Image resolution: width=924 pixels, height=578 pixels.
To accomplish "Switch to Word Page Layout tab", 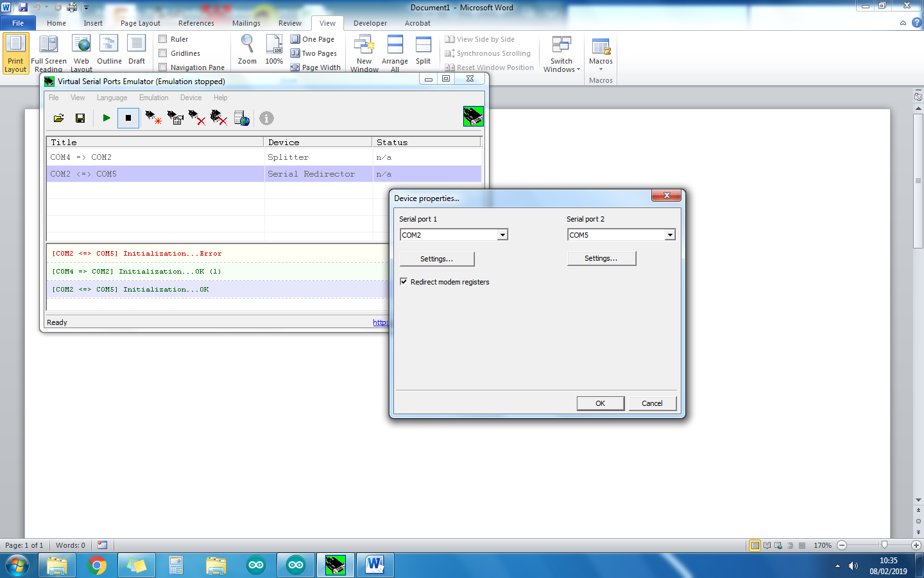I will click(141, 23).
